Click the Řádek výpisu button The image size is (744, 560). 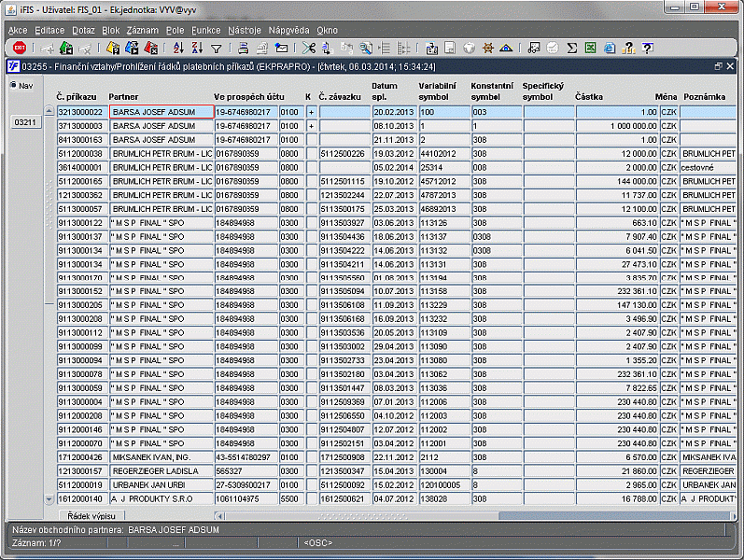[x=91, y=515]
